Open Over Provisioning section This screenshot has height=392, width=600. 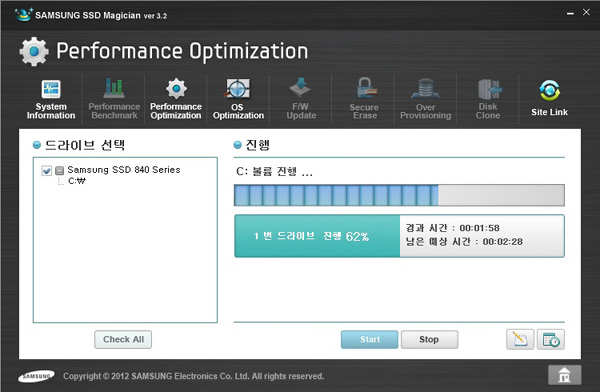click(x=426, y=99)
